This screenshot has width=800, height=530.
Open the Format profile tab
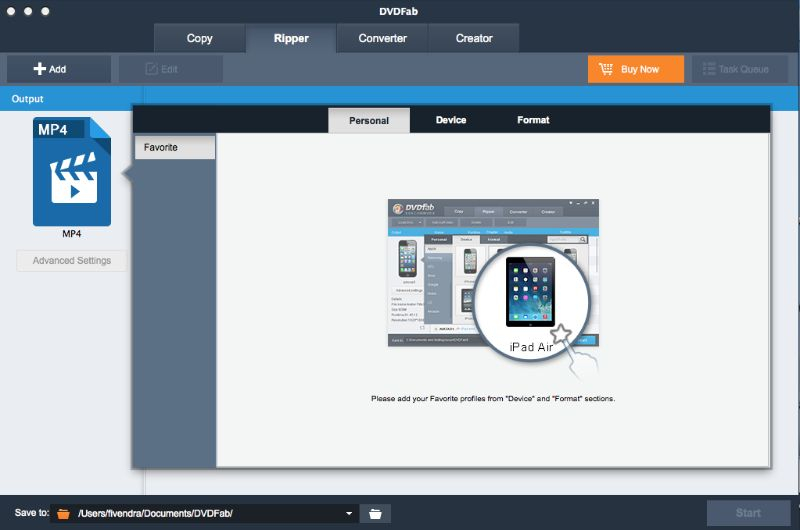pyautogui.click(x=533, y=120)
